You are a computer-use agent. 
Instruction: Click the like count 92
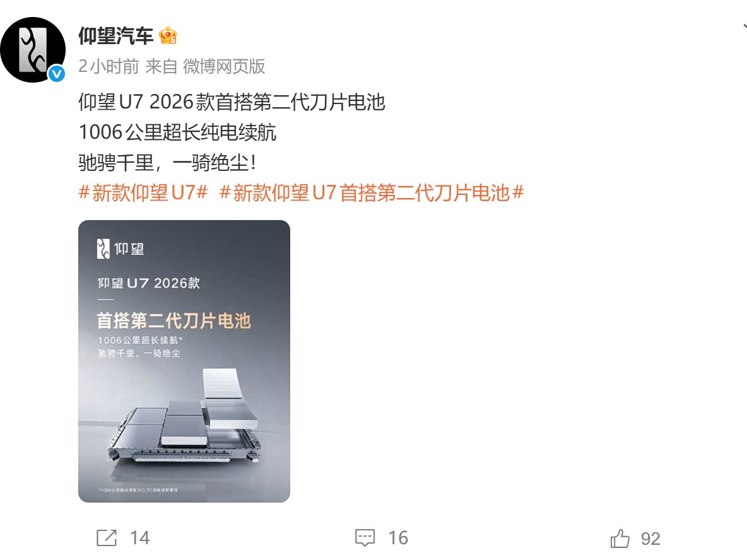coord(650,539)
